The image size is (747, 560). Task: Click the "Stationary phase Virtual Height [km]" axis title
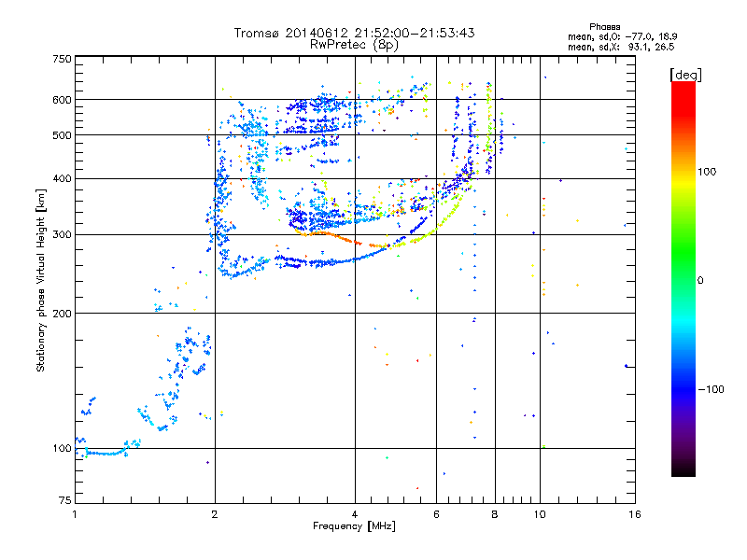coord(41,280)
